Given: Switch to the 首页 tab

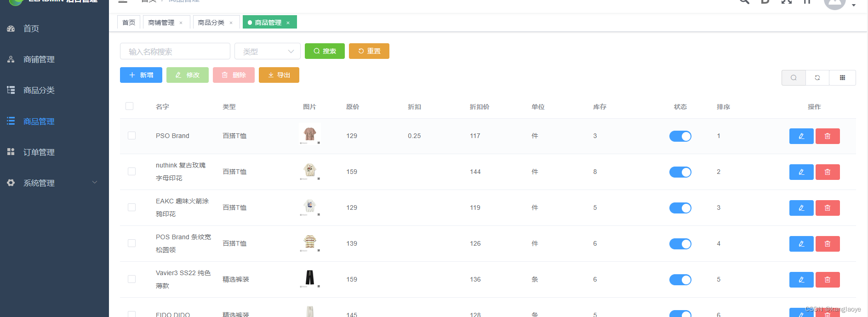Looking at the screenshot, I should 129,23.
